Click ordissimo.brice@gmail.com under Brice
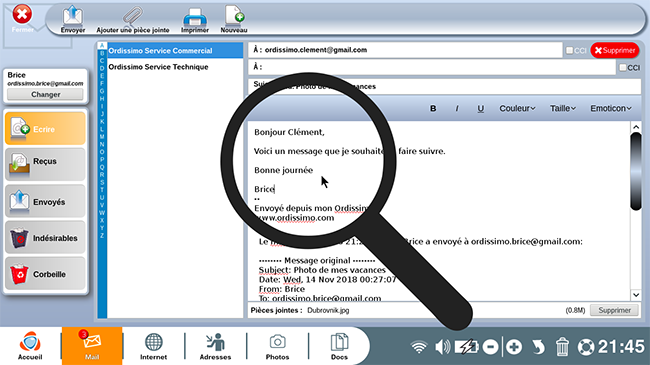 [x=45, y=83]
